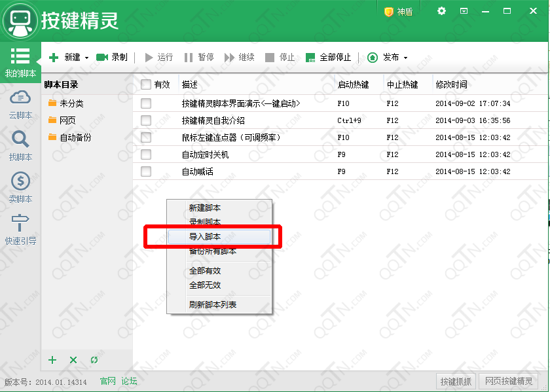Select 导入脚本 from context menu
Viewport: 550px width, 392px height.
pos(219,236)
